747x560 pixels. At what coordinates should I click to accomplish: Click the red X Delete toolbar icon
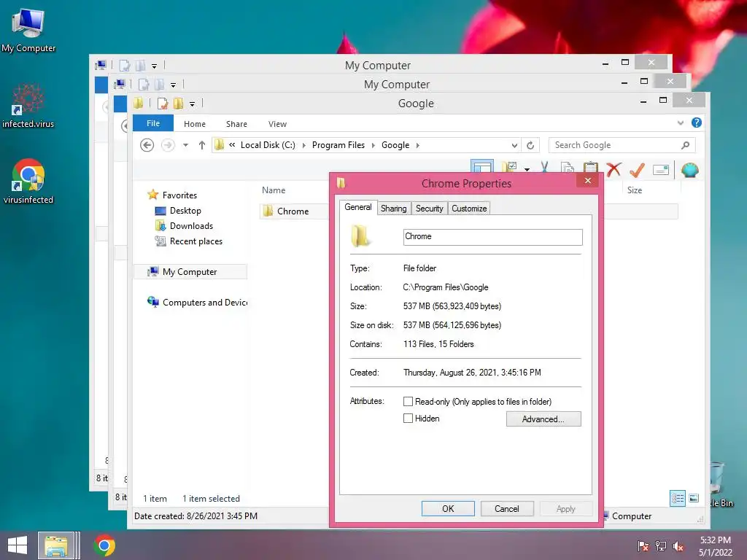(614, 168)
